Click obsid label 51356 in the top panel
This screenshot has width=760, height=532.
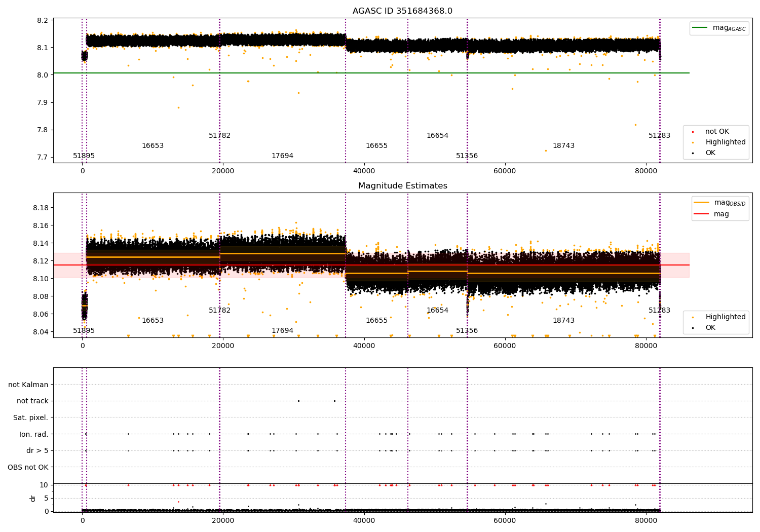click(x=467, y=156)
